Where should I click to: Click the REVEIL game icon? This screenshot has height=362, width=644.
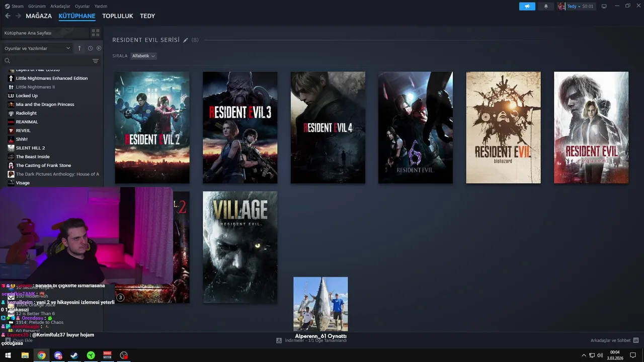[x=11, y=131]
